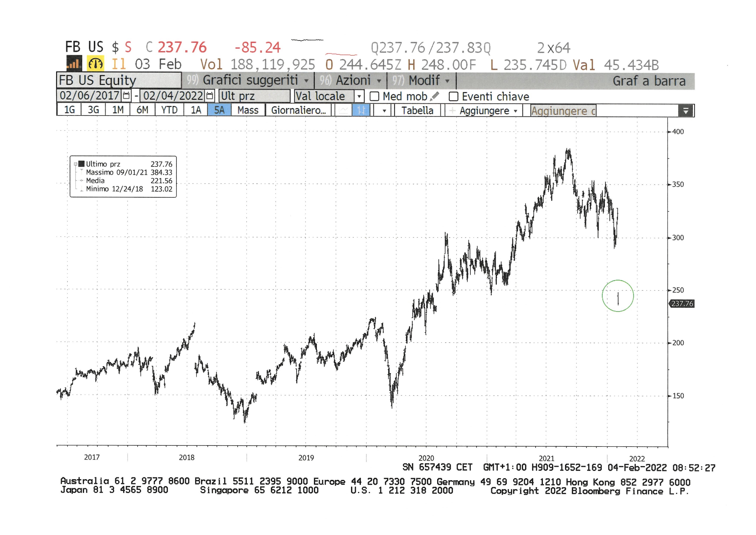Open the start date calendar picker
Viewport: 756px width, 535px height.
tap(126, 96)
